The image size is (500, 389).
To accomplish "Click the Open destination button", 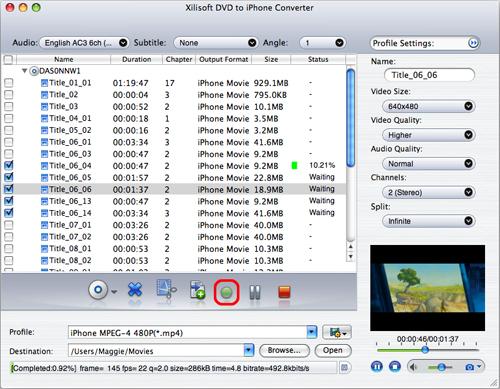I will tap(333, 350).
